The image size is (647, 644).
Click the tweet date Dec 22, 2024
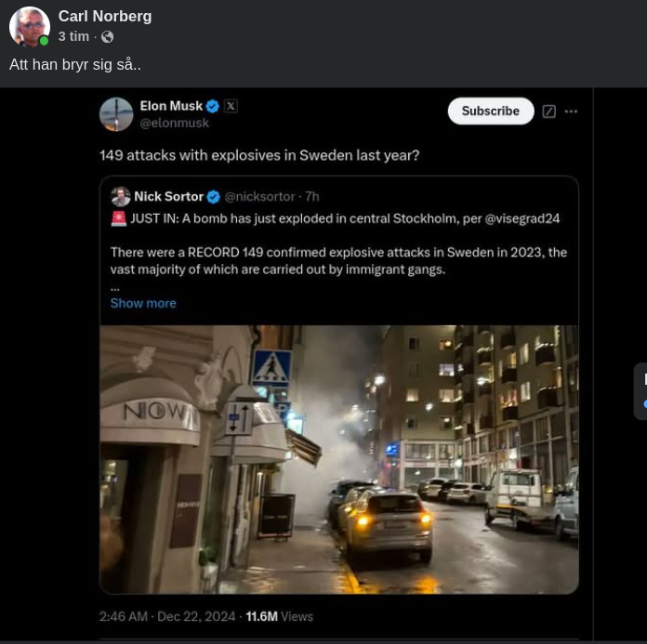pos(196,616)
